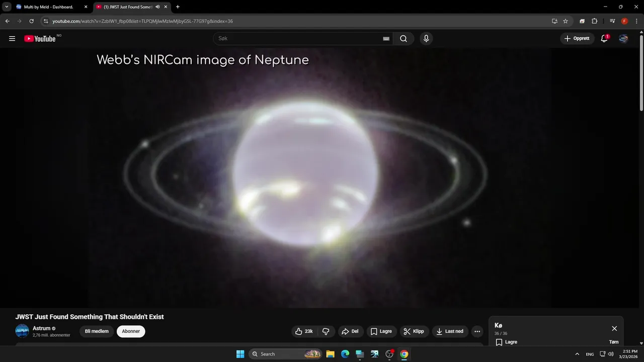The width and height of the screenshot is (644, 362).
Task: Dislike the video
Action: point(326,331)
